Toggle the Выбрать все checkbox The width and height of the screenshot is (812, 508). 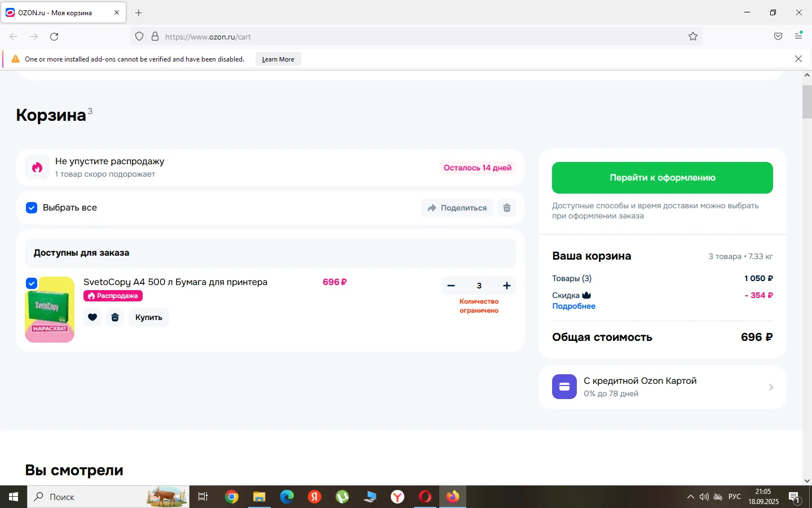[32, 208]
